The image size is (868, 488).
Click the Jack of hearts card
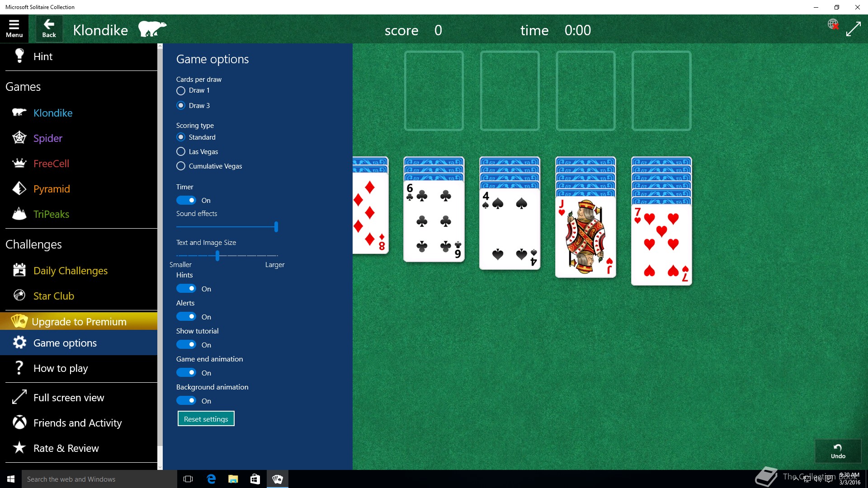tap(585, 237)
